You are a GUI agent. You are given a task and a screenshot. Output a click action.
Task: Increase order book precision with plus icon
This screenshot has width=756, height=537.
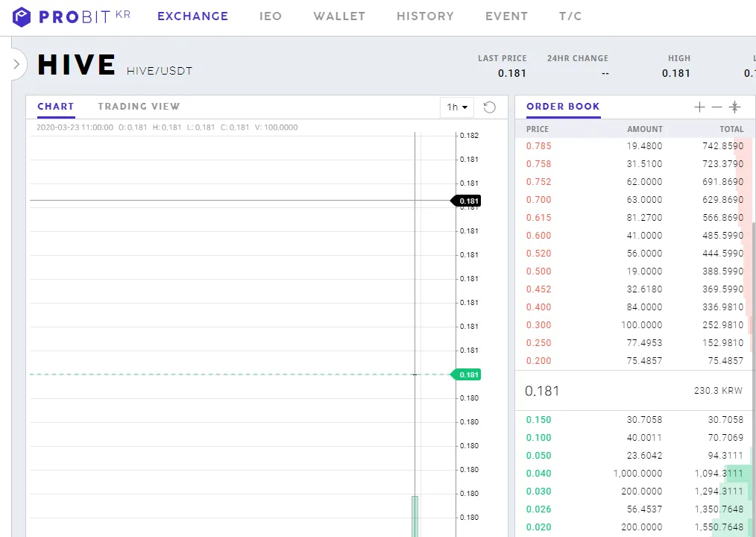click(699, 107)
